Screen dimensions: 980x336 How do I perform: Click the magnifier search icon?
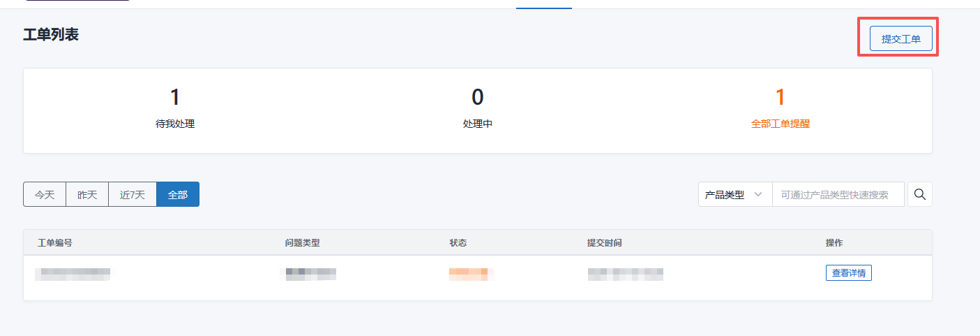[x=920, y=194]
